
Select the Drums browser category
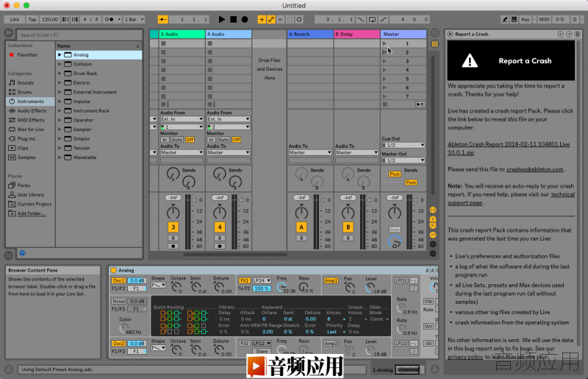point(24,93)
